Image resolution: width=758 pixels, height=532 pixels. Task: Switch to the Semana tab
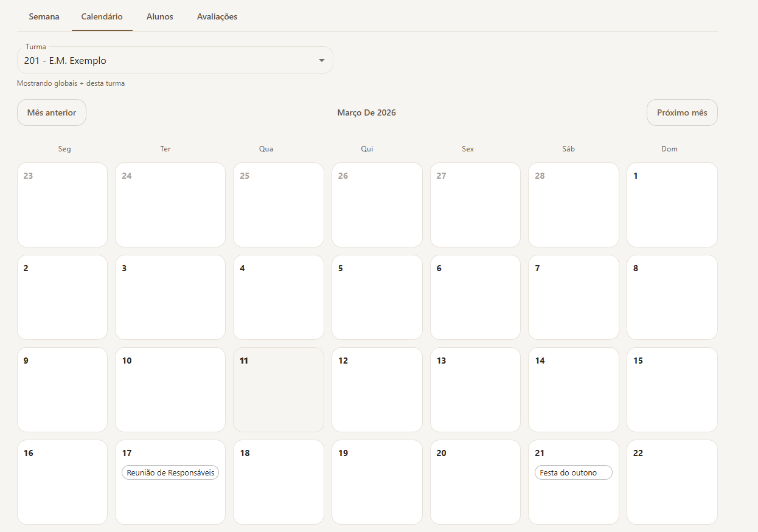point(43,16)
